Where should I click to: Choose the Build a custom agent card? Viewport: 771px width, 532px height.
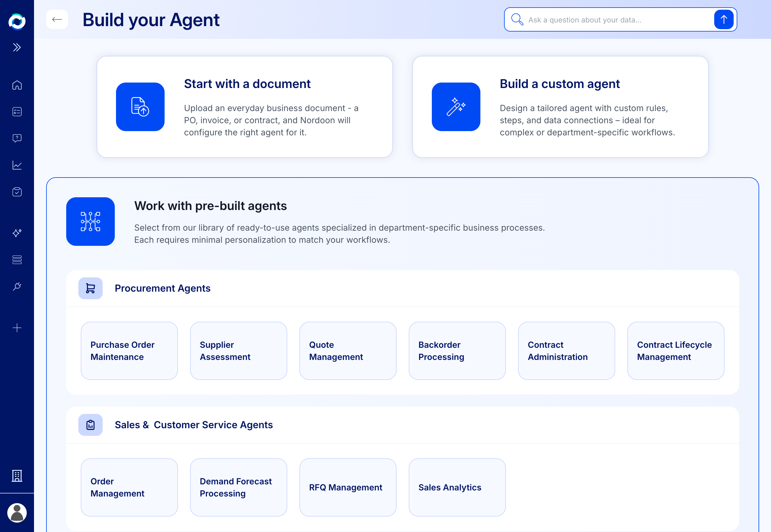click(x=560, y=107)
